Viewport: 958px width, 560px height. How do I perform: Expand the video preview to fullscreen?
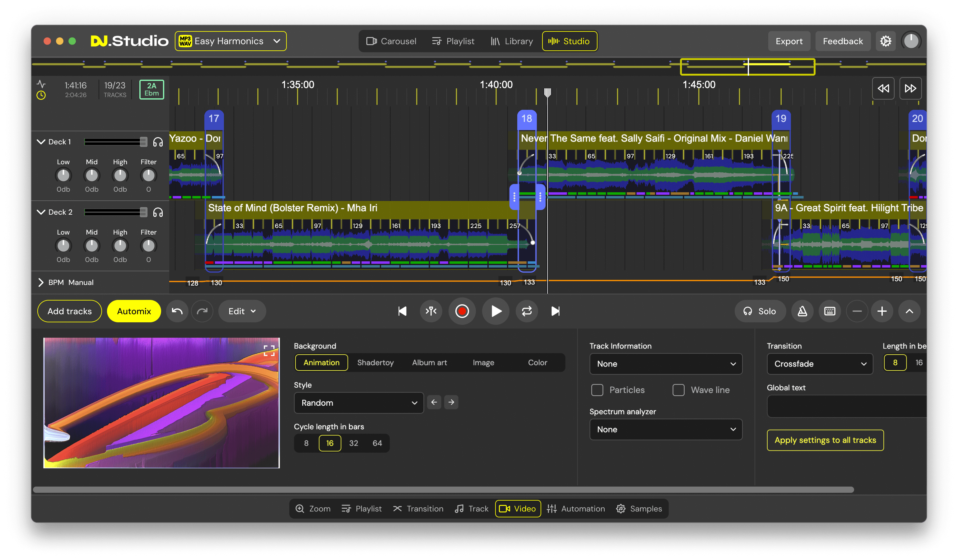269,351
